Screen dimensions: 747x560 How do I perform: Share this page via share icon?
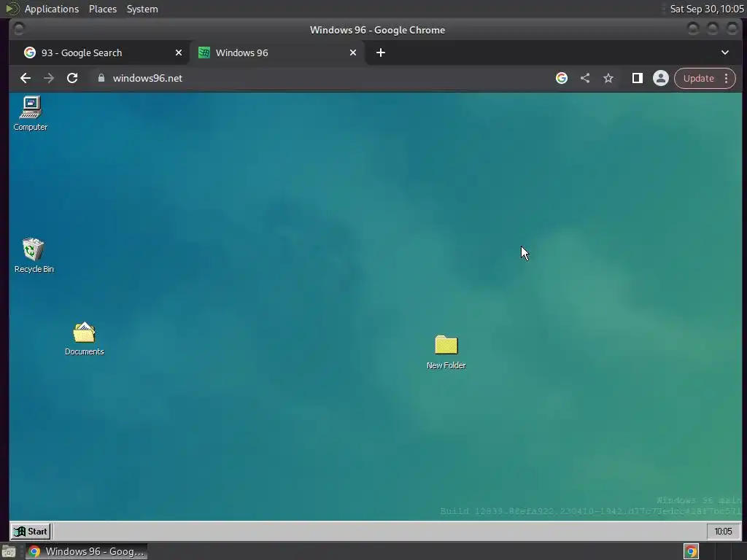click(x=585, y=78)
